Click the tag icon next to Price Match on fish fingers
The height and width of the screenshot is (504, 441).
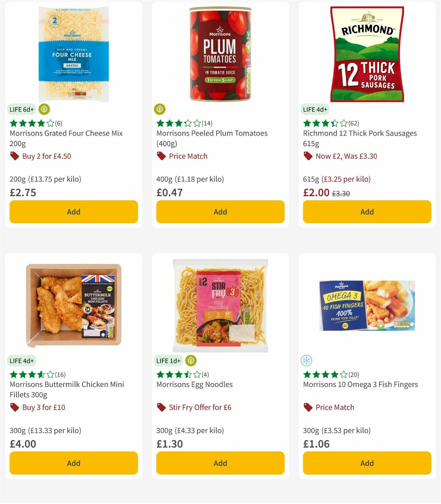tap(308, 407)
